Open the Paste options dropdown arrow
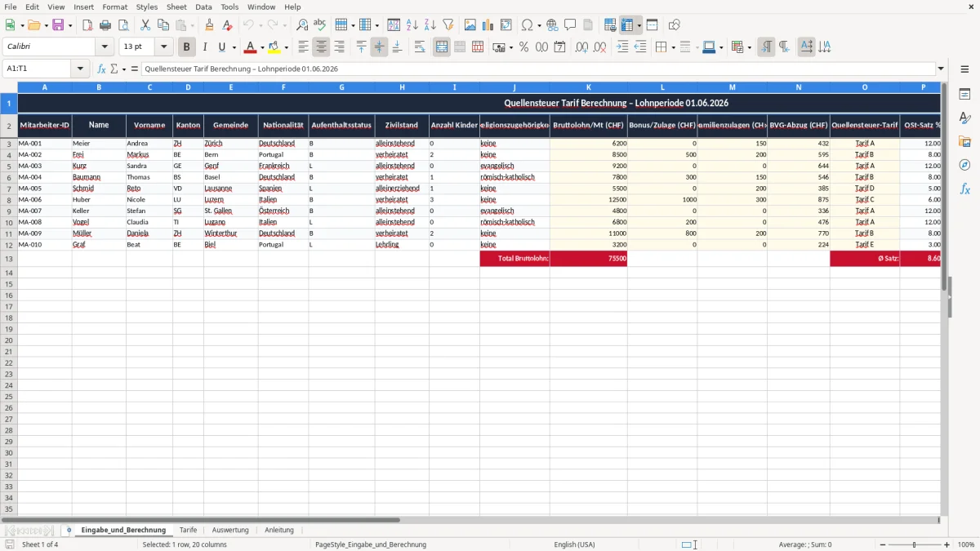Image resolution: width=980 pixels, height=551 pixels. [x=192, y=25]
